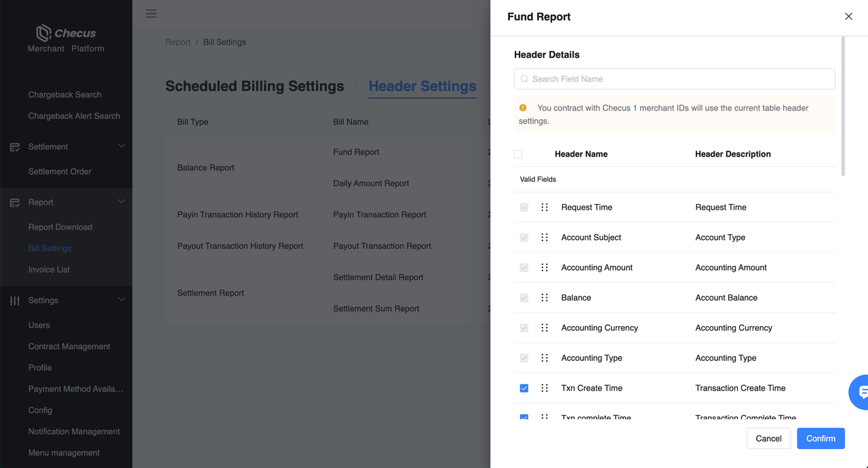Image resolution: width=868 pixels, height=468 pixels.
Task: Click the drag handle for Request Time
Action: tap(545, 208)
